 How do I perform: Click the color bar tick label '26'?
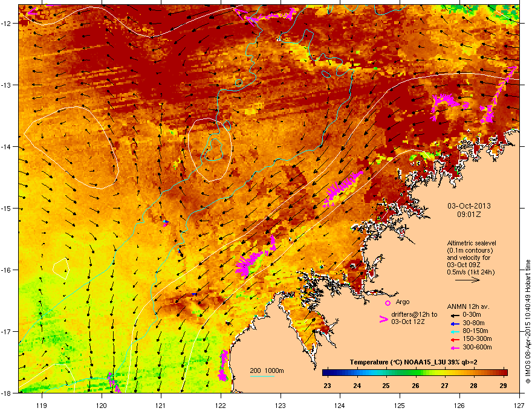pyautogui.click(x=415, y=386)
